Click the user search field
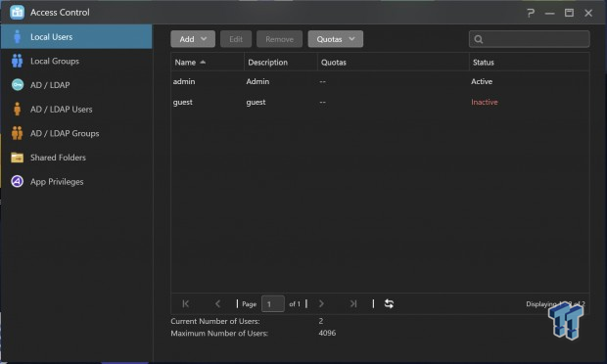 [530, 39]
